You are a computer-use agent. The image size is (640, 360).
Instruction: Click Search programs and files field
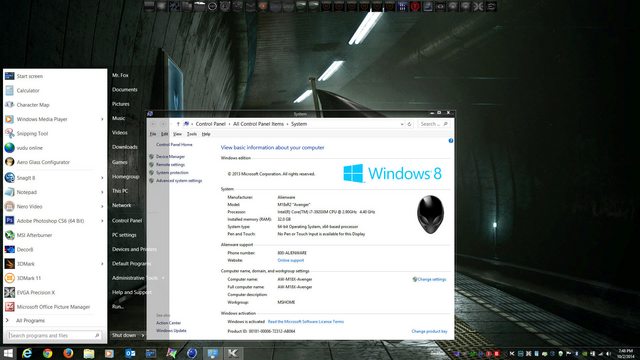pos(53,336)
